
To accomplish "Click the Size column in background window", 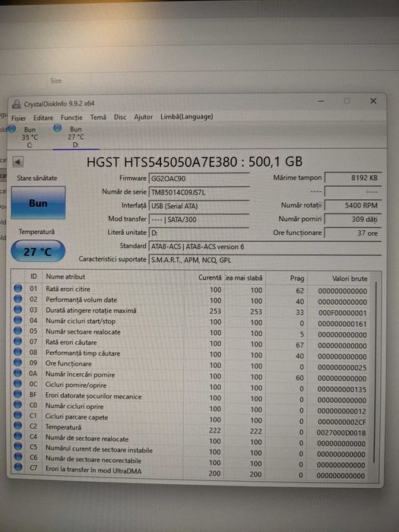I will [x=56, y=81].
